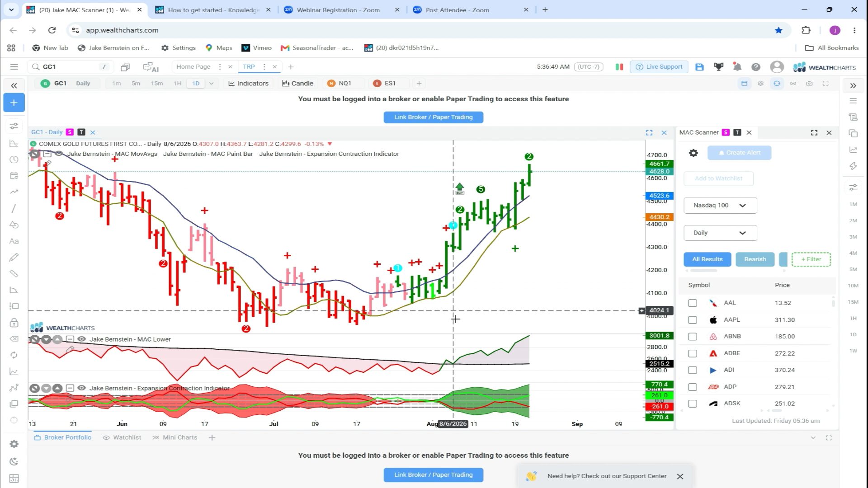
Task: Select the text Aa annotation tool
Action: point(14,241)
